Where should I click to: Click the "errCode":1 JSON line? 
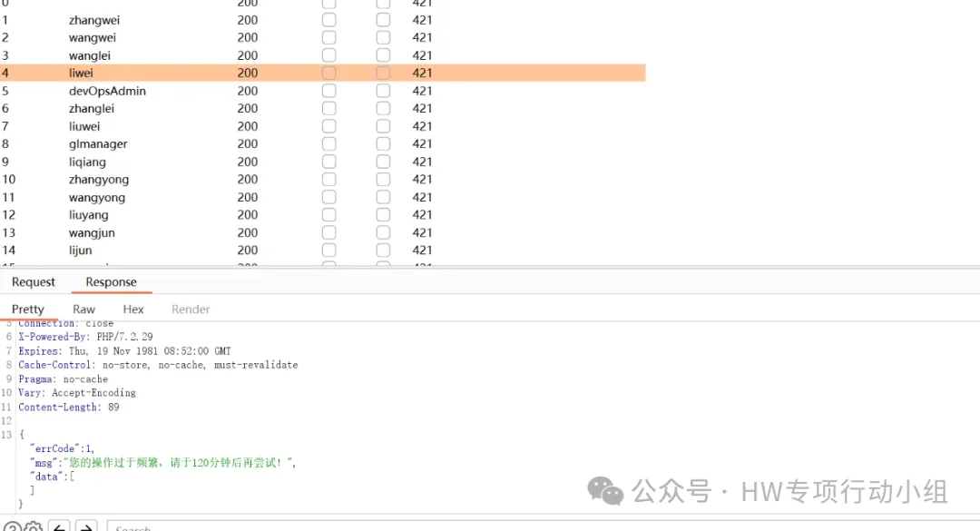coord(62,448)
